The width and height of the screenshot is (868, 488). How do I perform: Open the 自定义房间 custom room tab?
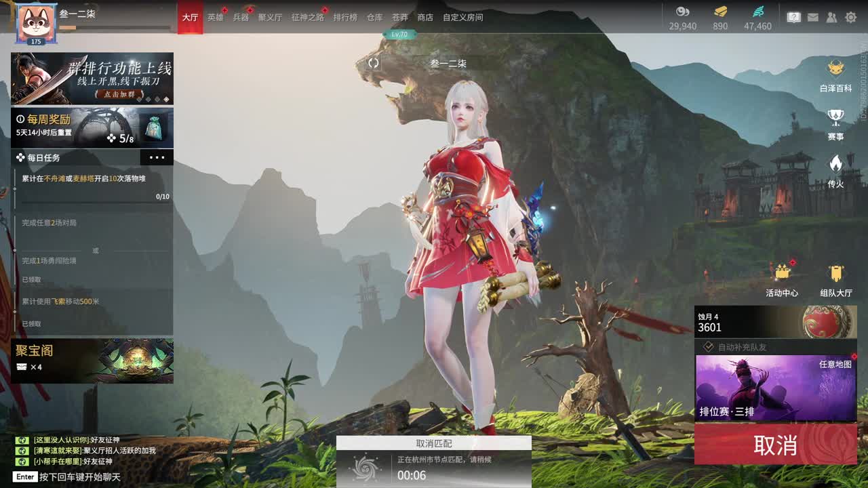(x=463, y=17)
